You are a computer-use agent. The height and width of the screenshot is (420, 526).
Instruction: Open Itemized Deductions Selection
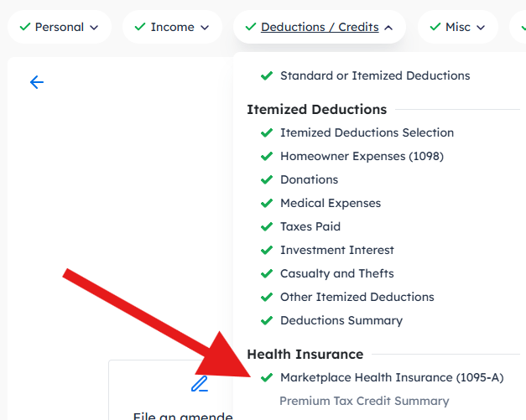tap(367, 132)
